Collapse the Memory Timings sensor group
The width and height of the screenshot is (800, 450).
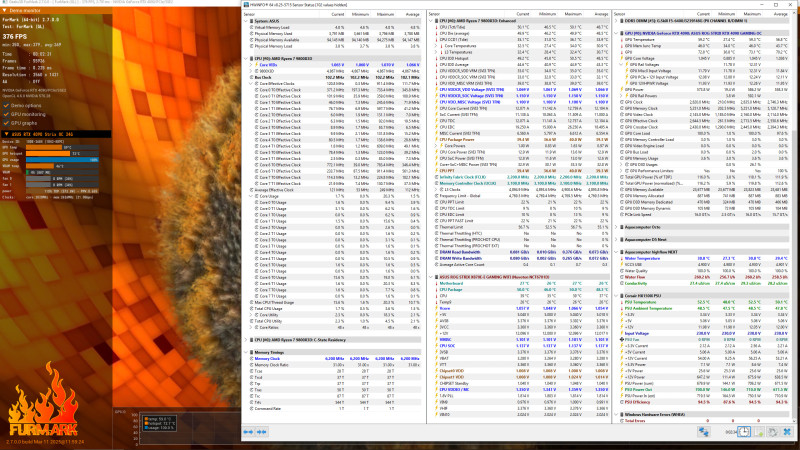[x=246, y=353]
